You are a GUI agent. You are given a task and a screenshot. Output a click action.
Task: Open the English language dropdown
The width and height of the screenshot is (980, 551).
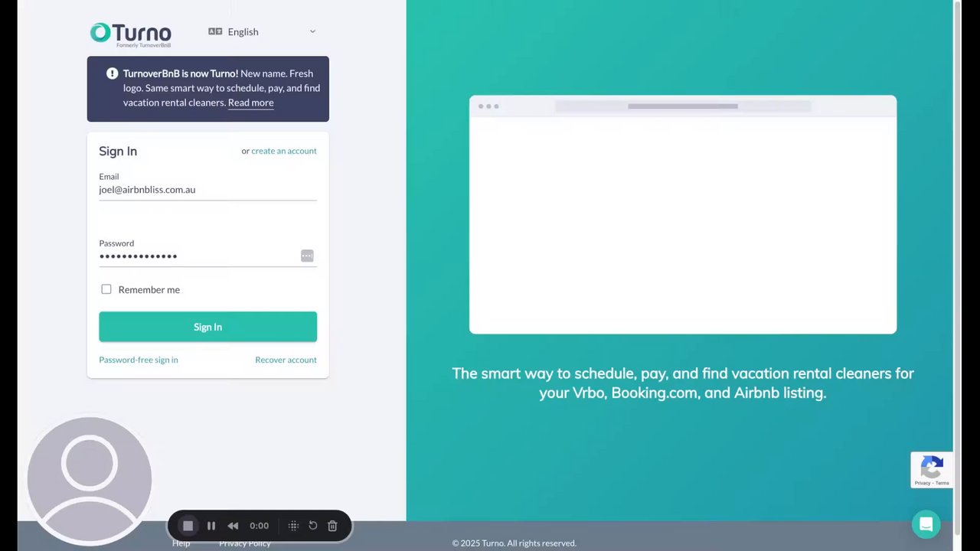click(x=262, y=31)
